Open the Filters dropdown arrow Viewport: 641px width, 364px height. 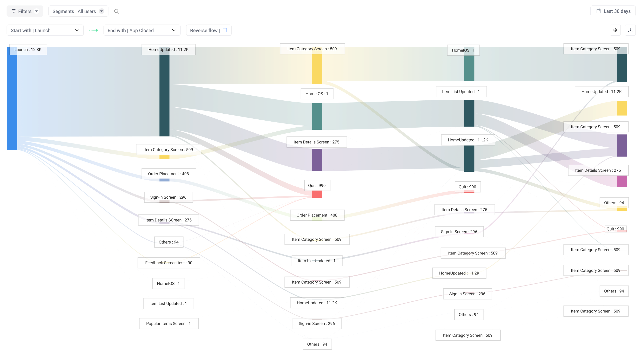point(37,11)
